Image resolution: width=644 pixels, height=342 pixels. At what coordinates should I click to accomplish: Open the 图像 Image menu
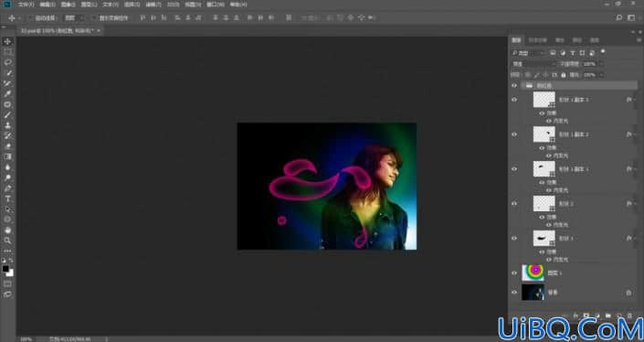[x=68, y=5]
